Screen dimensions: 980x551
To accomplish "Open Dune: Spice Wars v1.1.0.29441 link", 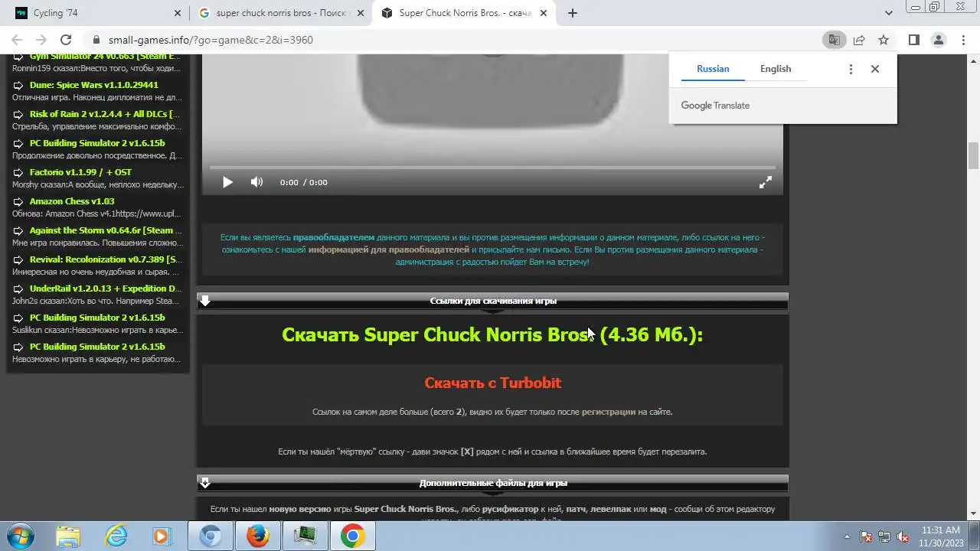I will point(94,85).
